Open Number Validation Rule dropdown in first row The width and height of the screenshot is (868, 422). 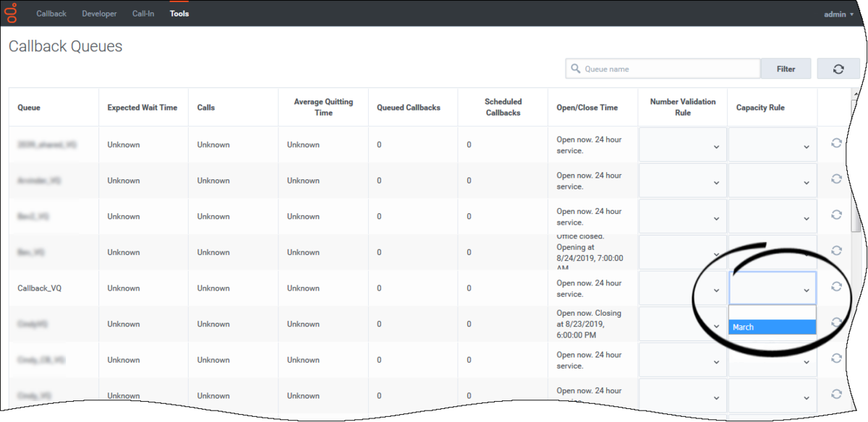(x=682, y=146)
